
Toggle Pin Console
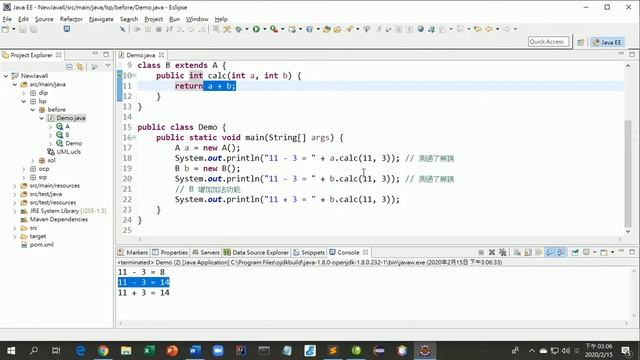[575, 252]
